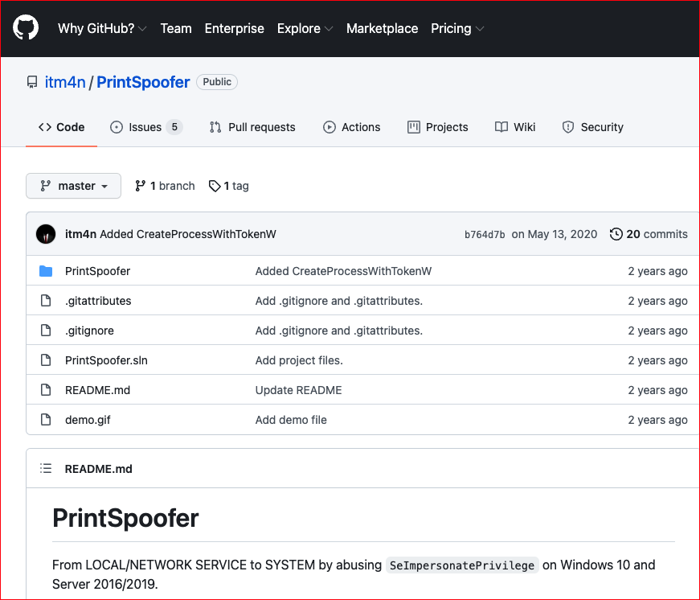Click the Wiki book icon
The image size is (700, 600).
pos(501,127)
